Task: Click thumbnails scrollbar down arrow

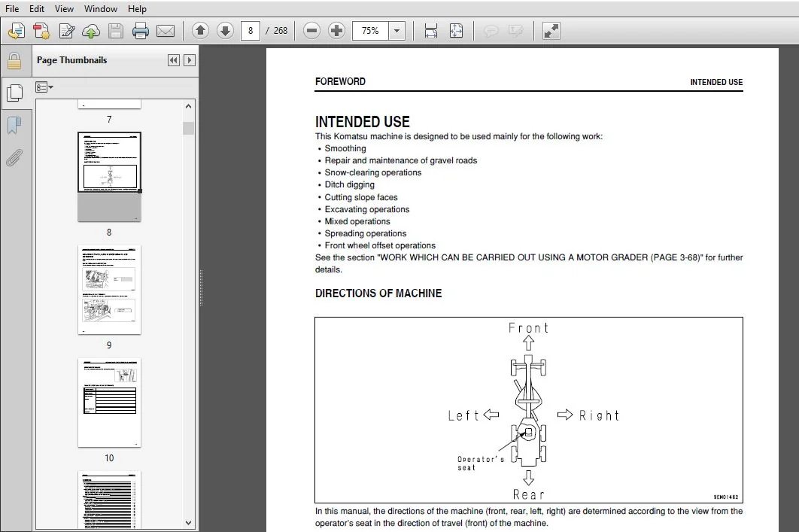Action: coord(189,523)
